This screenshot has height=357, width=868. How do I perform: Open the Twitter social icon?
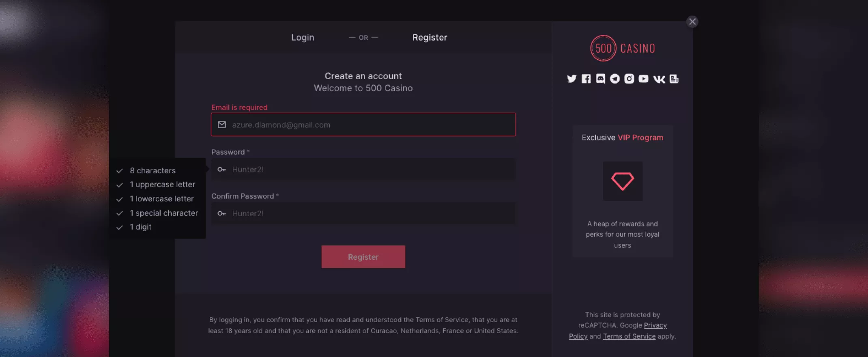tap(572, 79)
